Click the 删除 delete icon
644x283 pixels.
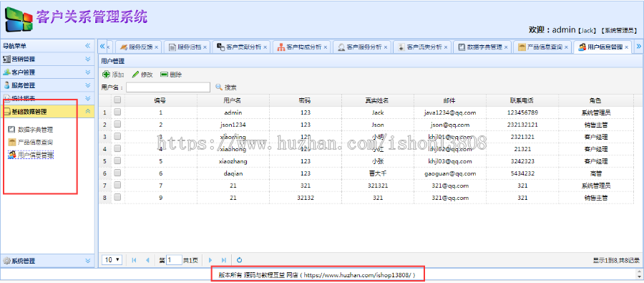click(x=165, y=75)
